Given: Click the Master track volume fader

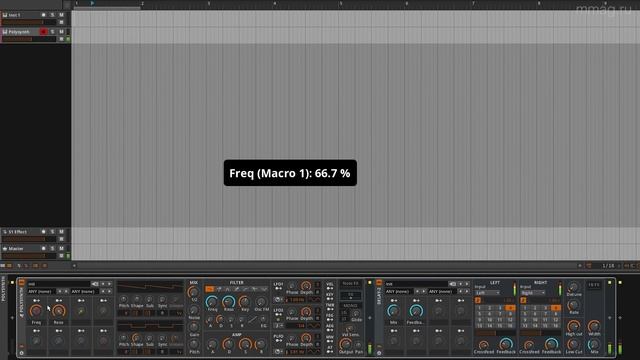Looking at the screenshot, I should [x=29, y=256].
